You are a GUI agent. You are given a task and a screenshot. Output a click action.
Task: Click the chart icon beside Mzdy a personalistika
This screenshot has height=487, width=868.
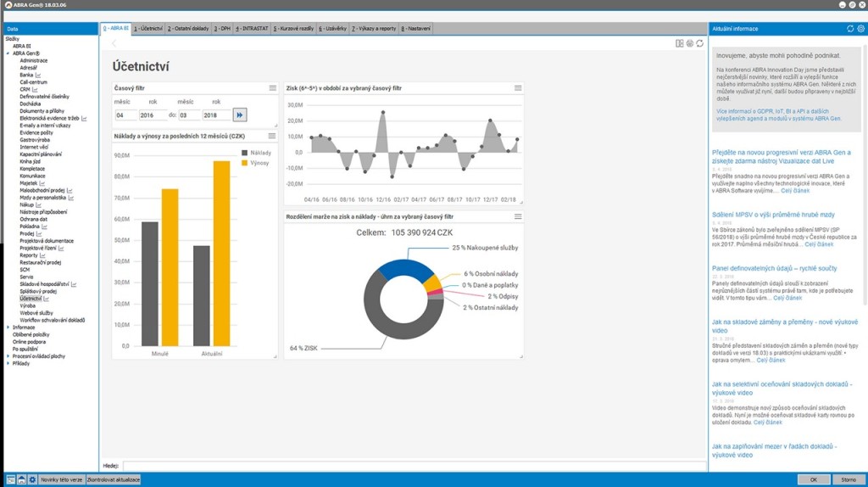[x=71, y=197]
